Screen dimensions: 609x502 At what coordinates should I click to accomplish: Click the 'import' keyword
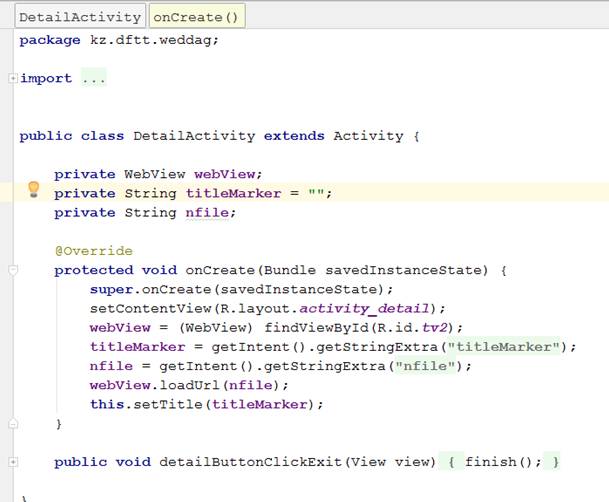coord(46,78)
